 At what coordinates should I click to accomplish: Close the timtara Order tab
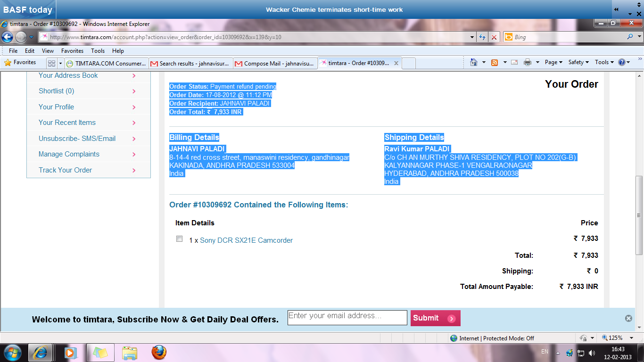pos(396,63)
